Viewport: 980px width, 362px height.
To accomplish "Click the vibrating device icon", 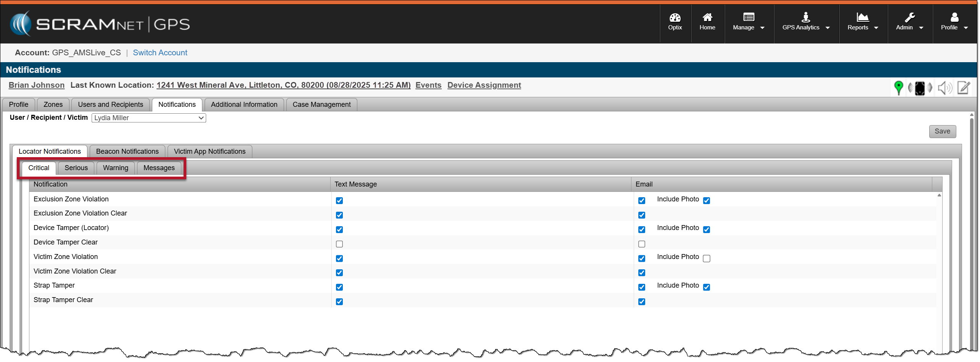I will coord(920,88).
